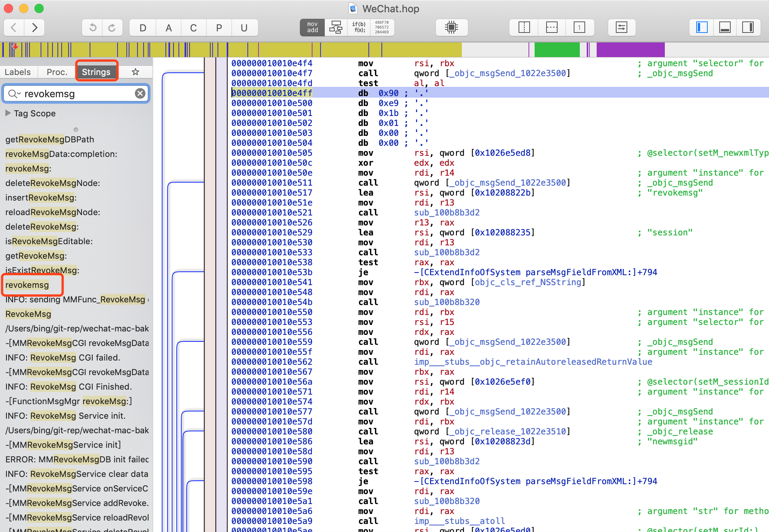The image size is (769, 532).
Task: Click the red position marker in navigation bar
Action: point(15,47)
